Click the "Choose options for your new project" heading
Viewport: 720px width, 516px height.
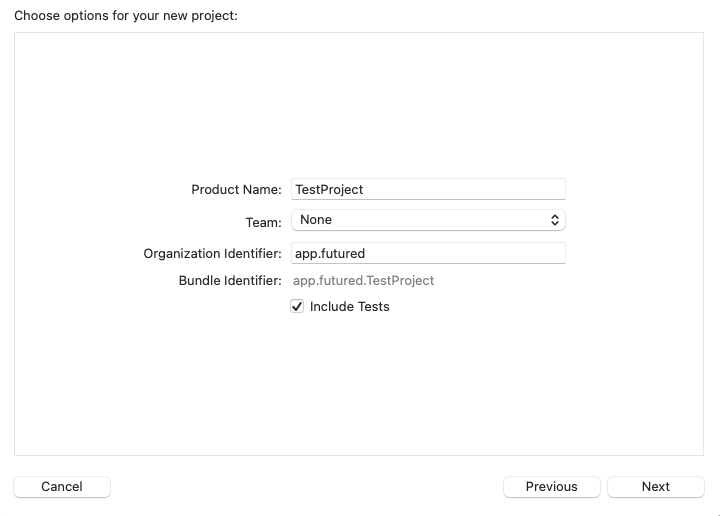point(126,16)
